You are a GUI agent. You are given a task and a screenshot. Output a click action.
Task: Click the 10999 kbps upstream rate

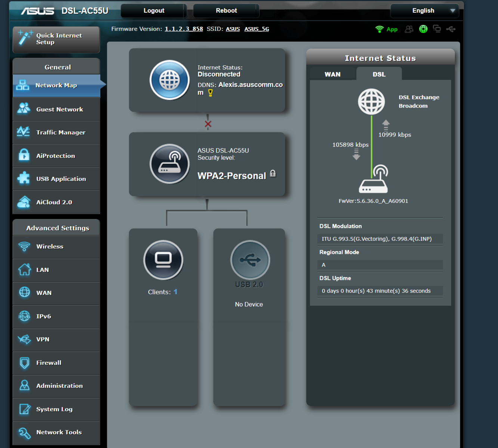click(395, 135)
